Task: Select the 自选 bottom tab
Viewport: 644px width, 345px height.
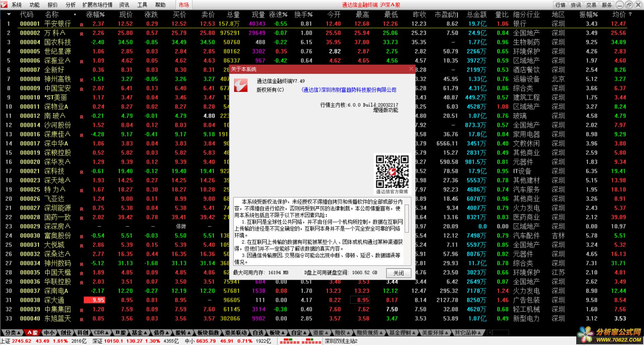Action: point(258,333)
